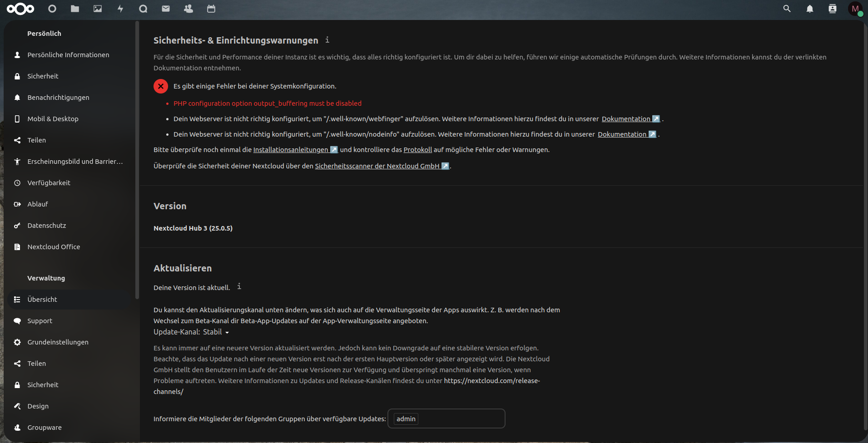The image size is (868, 443).
Task: Expand the Update-Kanal Stabil dropdown
Action: (x=216, y=332)
